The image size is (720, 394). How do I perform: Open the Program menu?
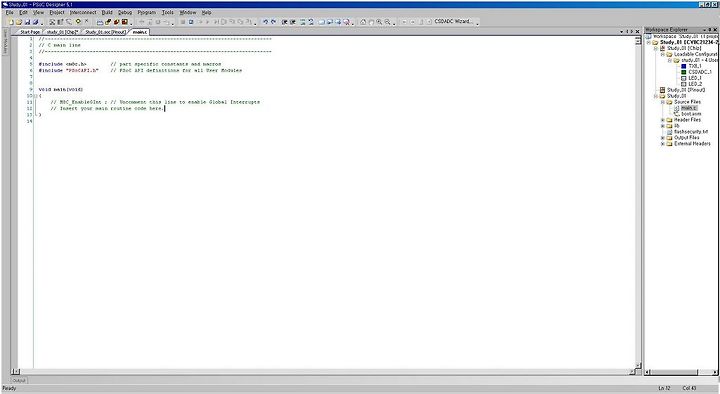click(146, 12)
